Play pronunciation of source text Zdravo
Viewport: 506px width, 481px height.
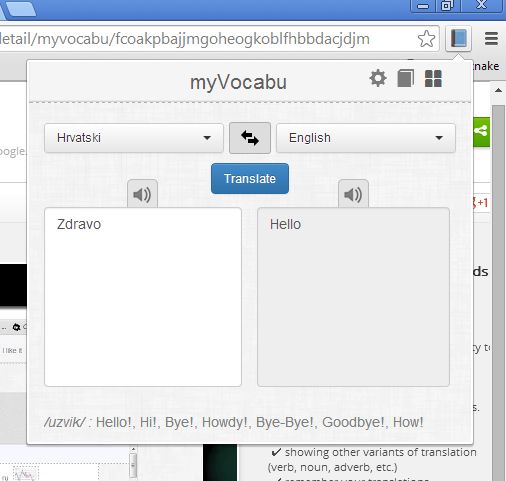tap(142, 194)
